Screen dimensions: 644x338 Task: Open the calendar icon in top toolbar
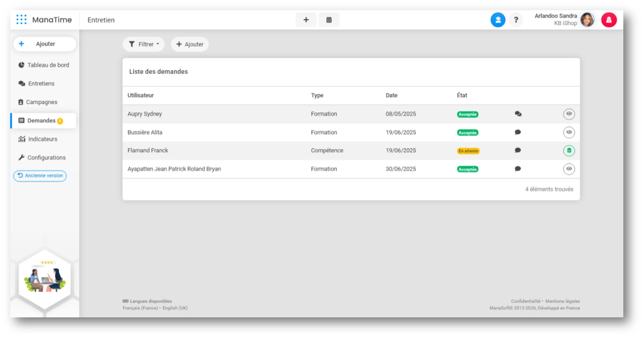[x=329, y=20]
